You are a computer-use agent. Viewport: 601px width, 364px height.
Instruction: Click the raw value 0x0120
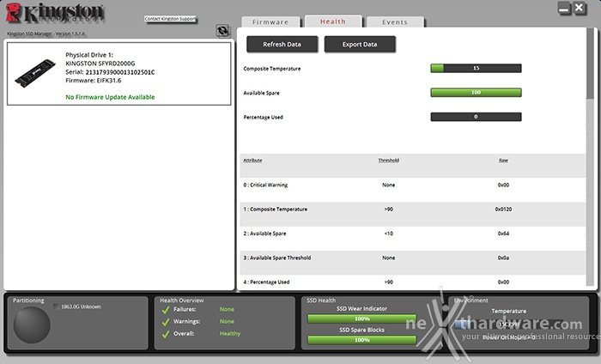point(503,209)
